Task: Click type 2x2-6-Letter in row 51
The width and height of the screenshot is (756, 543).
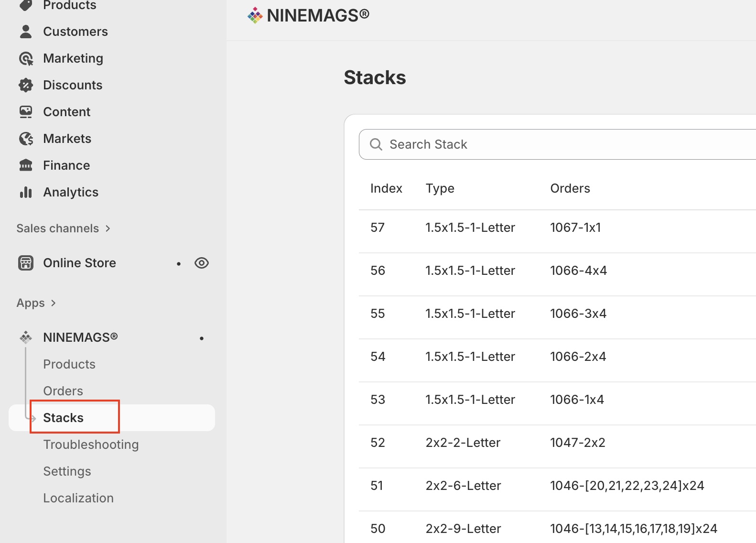Action: coord(464,486)
